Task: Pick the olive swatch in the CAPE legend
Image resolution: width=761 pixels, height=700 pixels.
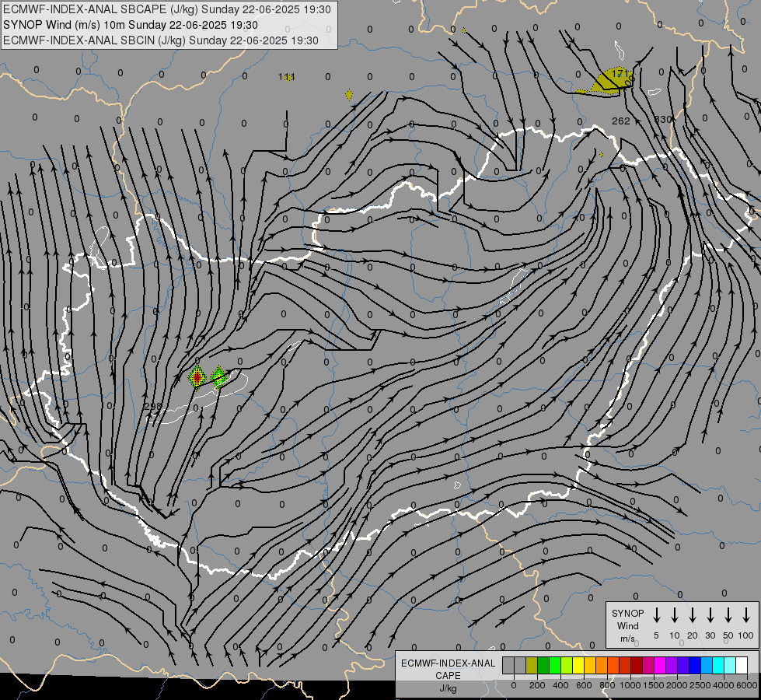Action: pyautogui.click(x=532, y=665)
